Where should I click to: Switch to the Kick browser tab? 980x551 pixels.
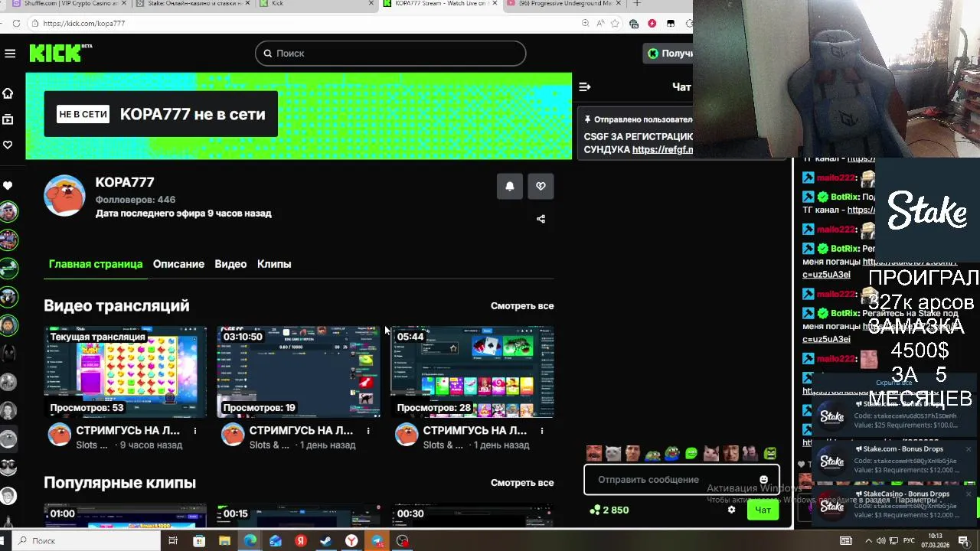315,4
